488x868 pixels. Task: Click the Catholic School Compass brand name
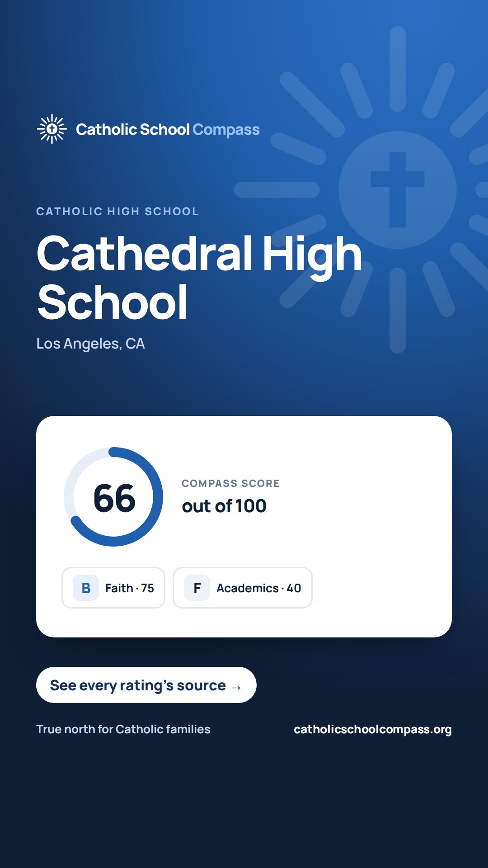pos(168,130)
